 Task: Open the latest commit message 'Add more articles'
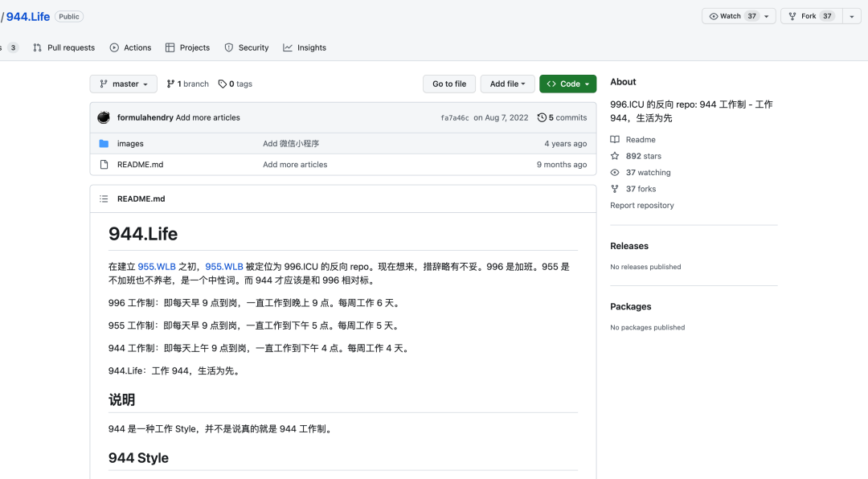(208, 117)
